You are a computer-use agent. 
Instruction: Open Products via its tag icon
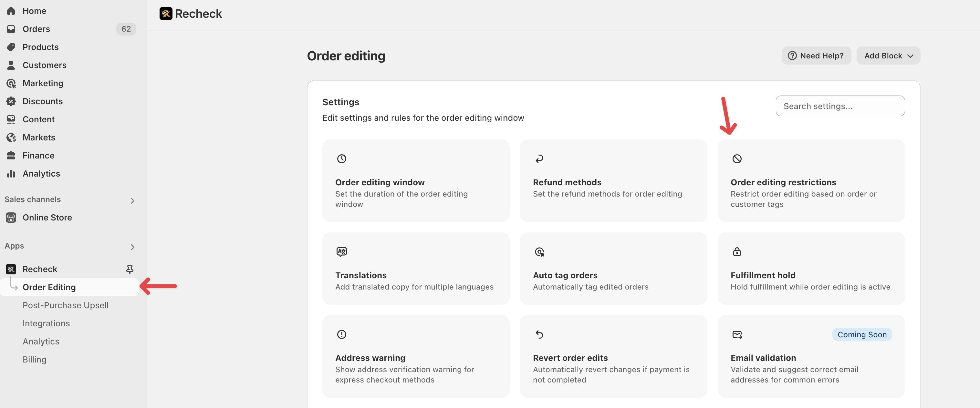point(11,47)
